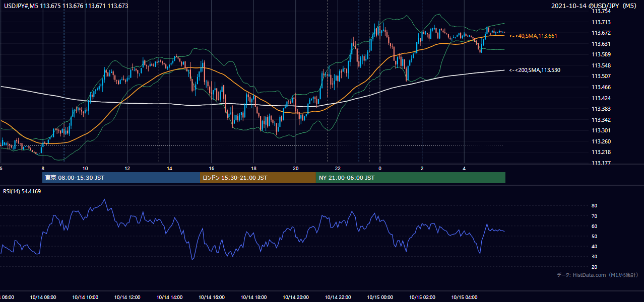The image size is (644, 302).
Task: Click price level 113.383 on the price axis
Action: click(601, 109)
